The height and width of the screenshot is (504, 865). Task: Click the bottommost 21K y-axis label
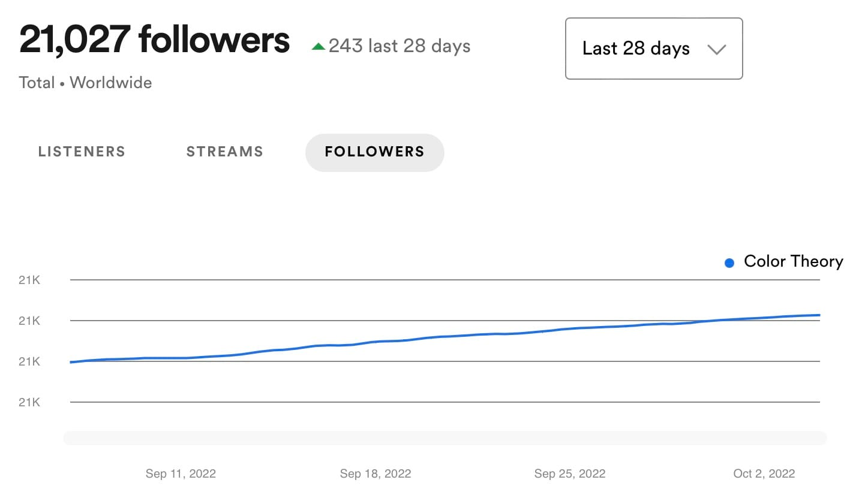point(29,402)
